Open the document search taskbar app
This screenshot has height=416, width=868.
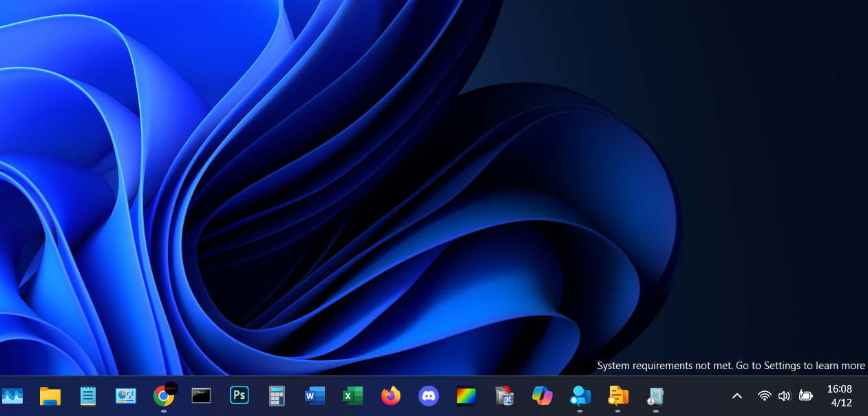(617, 395)
